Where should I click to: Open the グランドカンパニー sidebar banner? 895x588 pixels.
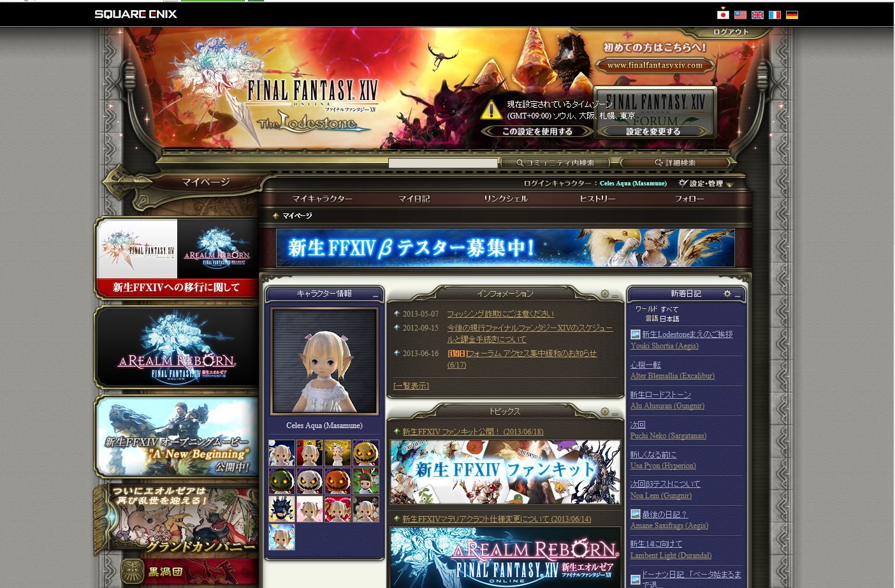[177, 520]
